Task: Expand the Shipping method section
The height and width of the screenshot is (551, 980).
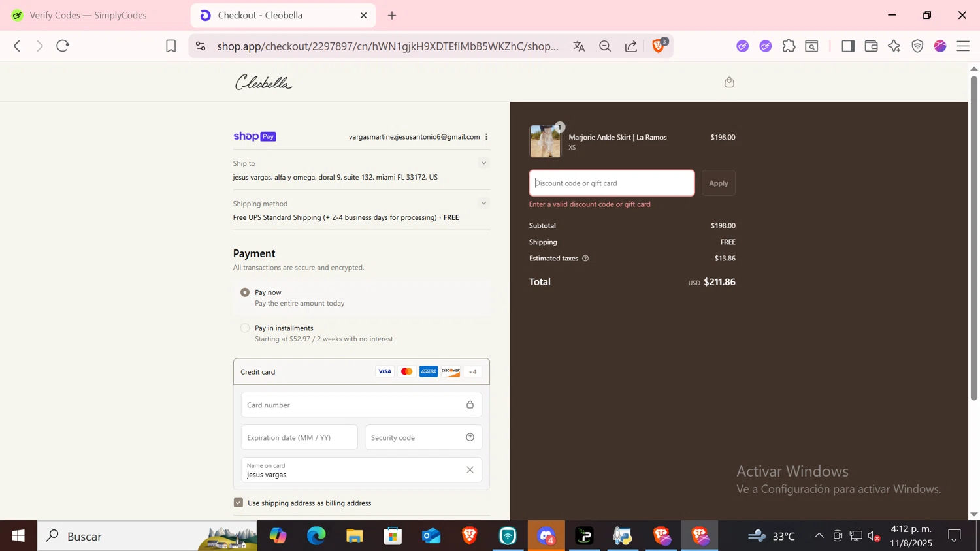Action: tap(483, 203)
